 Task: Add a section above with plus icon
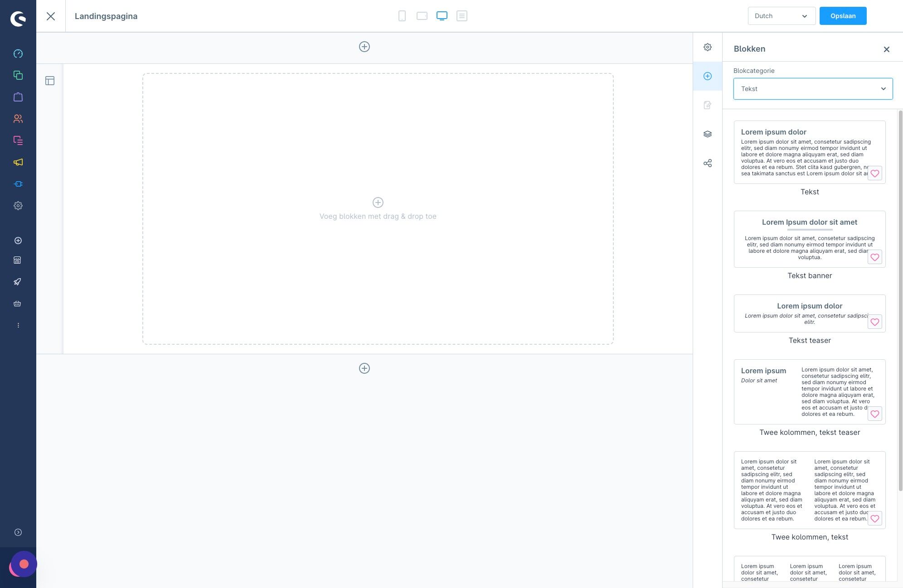click(x=364, y=47)
